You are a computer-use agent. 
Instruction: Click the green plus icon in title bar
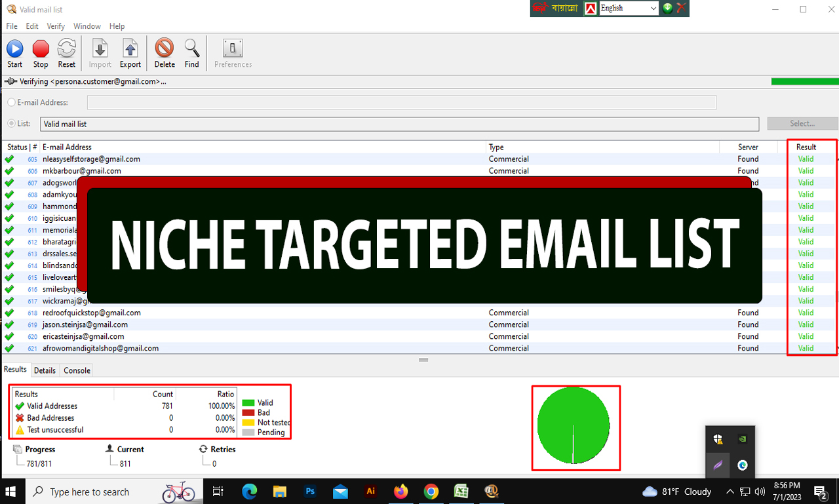667,9
